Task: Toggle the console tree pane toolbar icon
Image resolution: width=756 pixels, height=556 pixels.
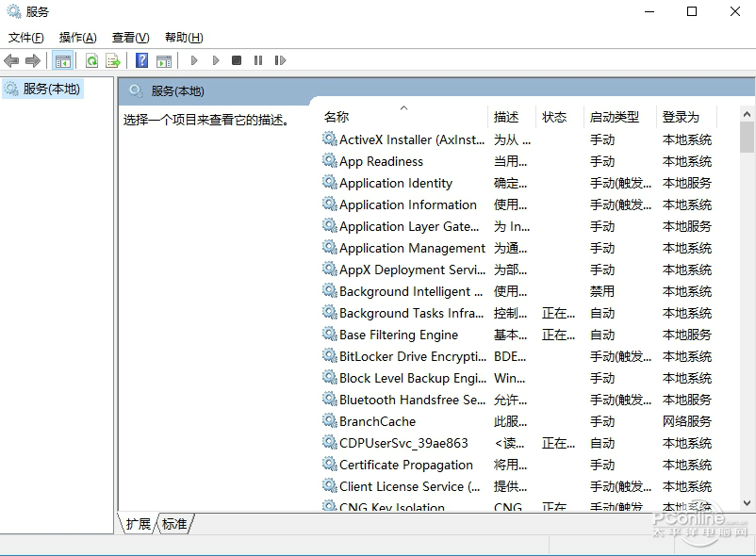Action: point(62,60)
